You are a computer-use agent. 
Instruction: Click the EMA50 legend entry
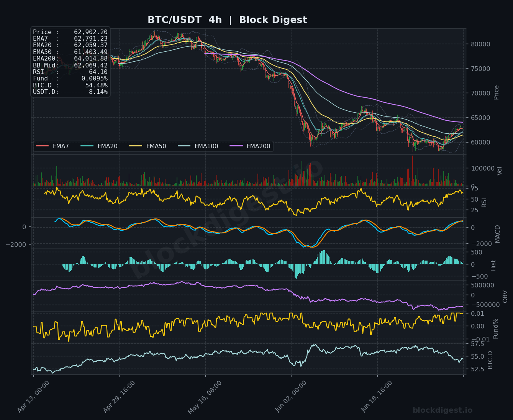point(148,146)
